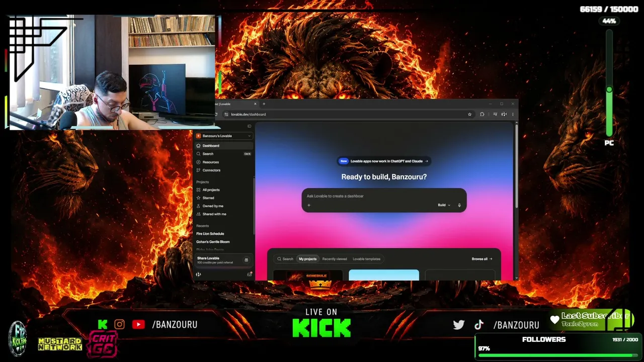The height and width of the screenshot is (362, 644).
Task: Open the Dashboard sidebar item
Action: click(x=223, y=146)
